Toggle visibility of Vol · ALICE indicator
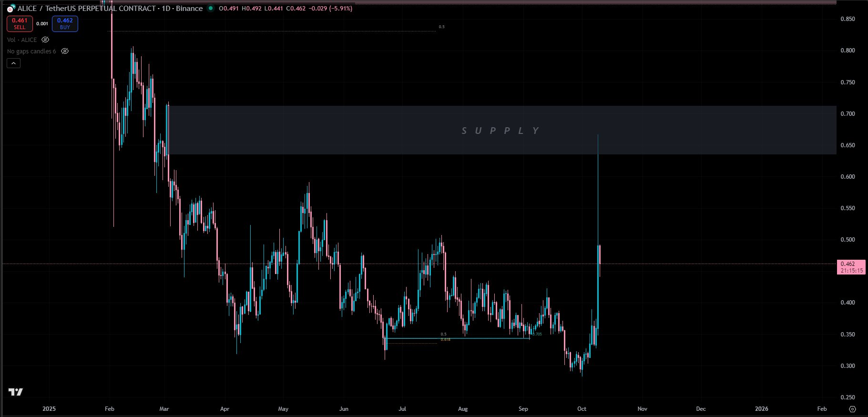This screenshot has width=868, height=417. (x=45, y=40)
